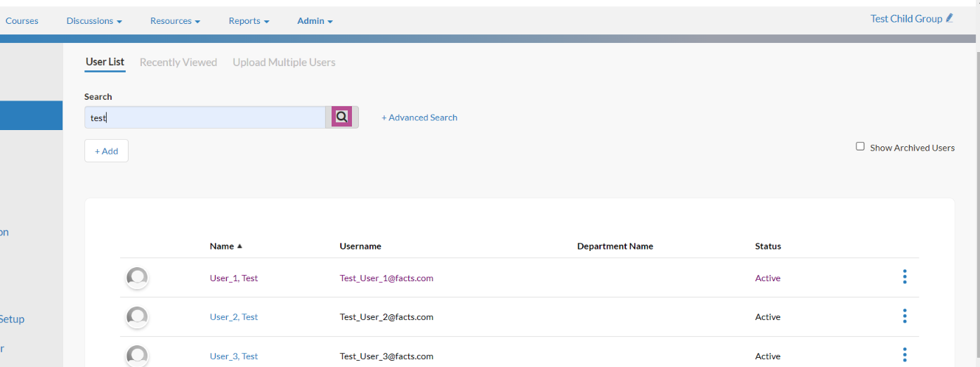Toggle Show Archived Users checkbox

[860, 146]
